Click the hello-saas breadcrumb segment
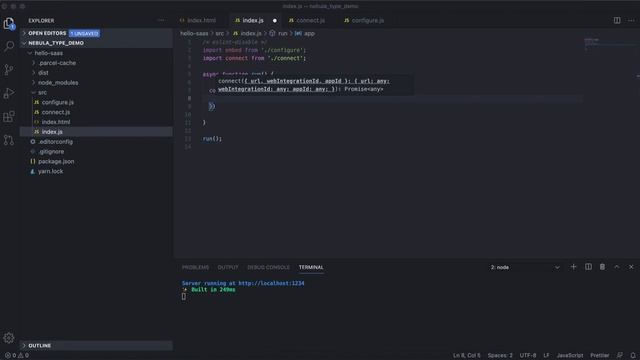Screen dimensions: 640x360 tap(194, 33)
